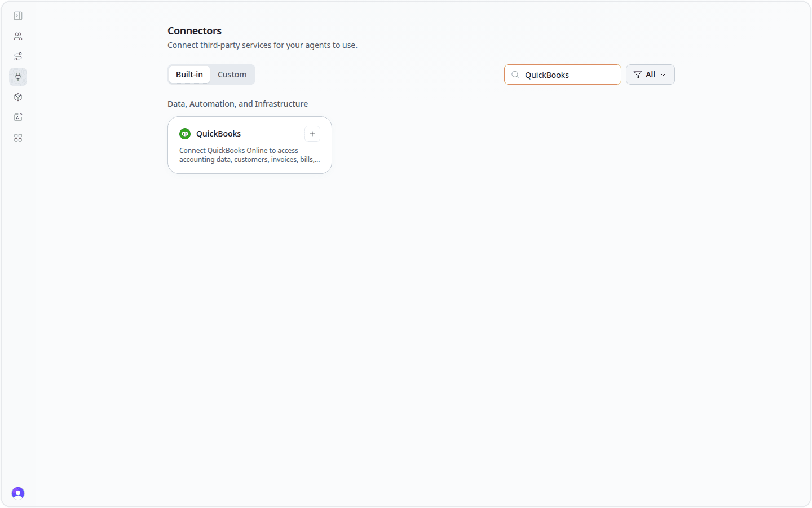Click the "Connect QuickBooks Online to access" description
The height and width of the screenshot is (508, 812).
(250, 155)
